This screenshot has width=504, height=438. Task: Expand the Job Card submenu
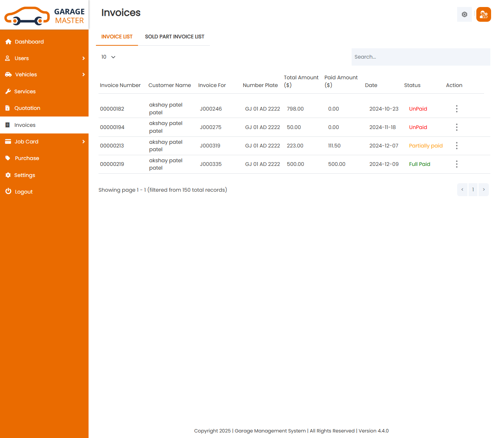[83, 142]
